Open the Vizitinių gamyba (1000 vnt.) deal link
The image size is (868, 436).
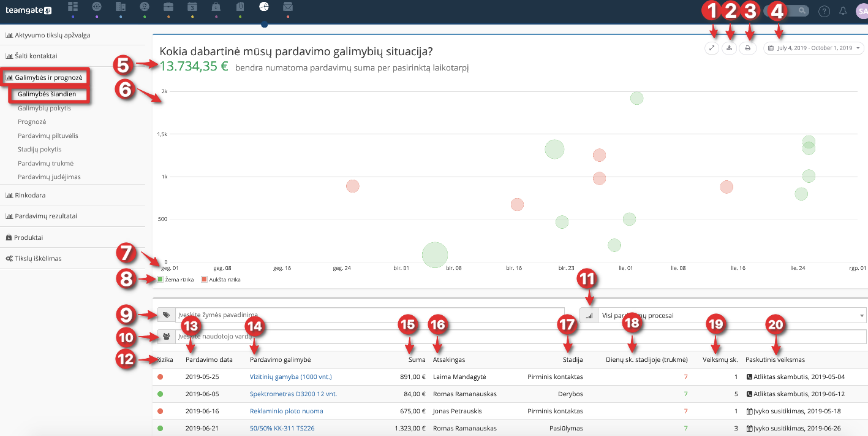click(290, 377)
